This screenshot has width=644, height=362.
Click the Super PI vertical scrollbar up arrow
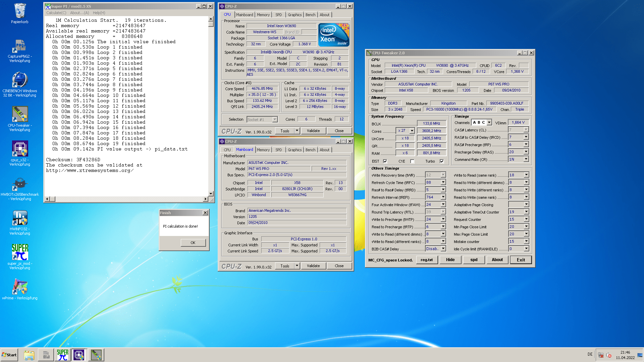click(x=211, y=19)
